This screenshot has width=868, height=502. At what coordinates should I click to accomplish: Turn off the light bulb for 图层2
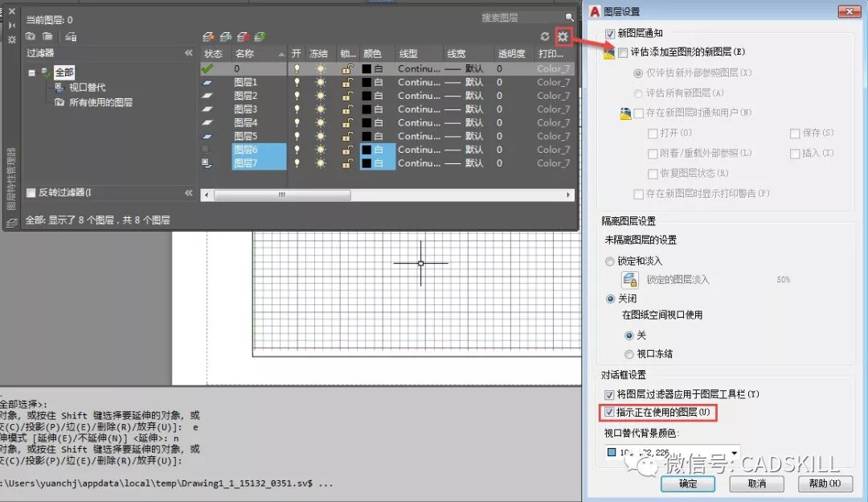click(297, 96)
